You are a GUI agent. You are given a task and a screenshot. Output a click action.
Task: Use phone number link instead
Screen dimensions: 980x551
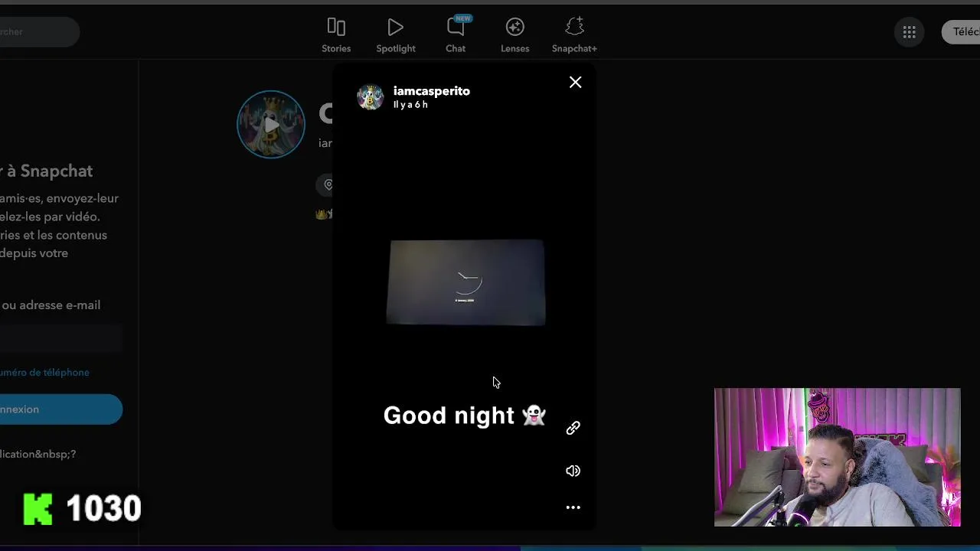[x=44, y=373]
